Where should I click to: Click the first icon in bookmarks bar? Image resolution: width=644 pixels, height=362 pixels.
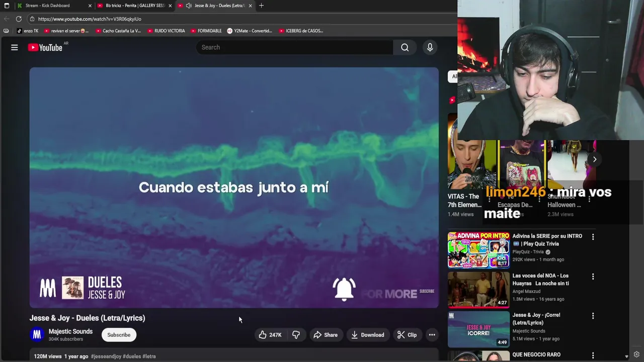(x=6, y=31)
